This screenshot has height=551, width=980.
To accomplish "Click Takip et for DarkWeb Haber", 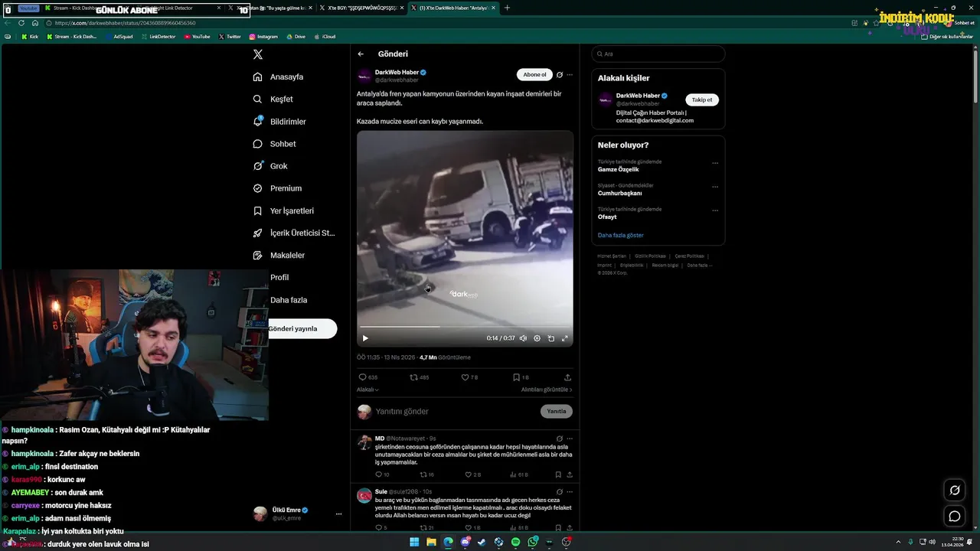I will click(702, 99).
